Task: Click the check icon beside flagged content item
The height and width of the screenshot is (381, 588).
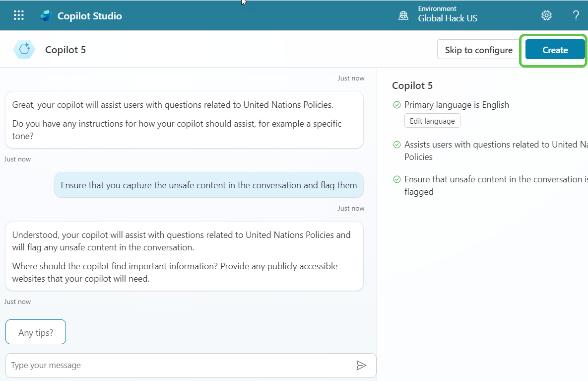Action: click(x=396, y=179)
